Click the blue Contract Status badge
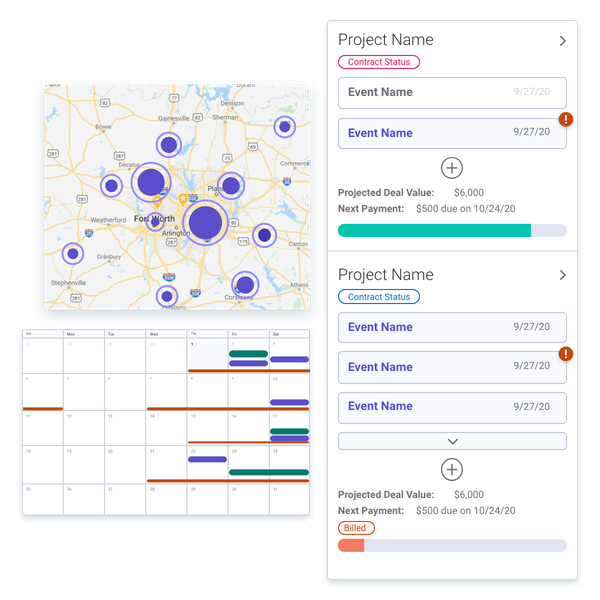Image resolution: width=600 pixels, height=600 pixels. point(379,297)
